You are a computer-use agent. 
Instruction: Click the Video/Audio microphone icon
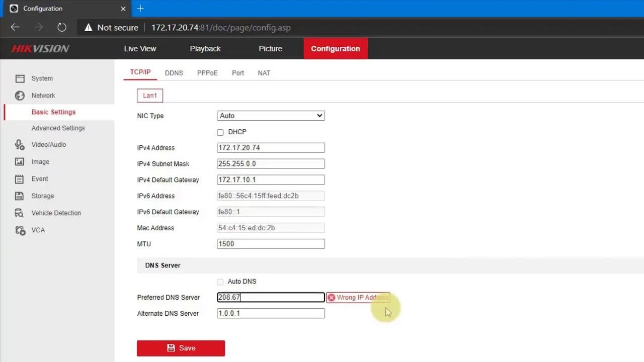pyautogui.click(x=20, y=145)
